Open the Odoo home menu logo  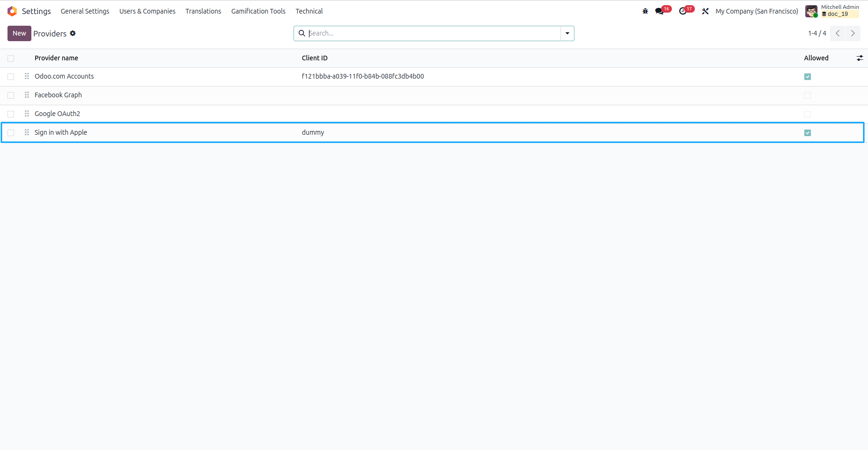[x=12, y=11]
